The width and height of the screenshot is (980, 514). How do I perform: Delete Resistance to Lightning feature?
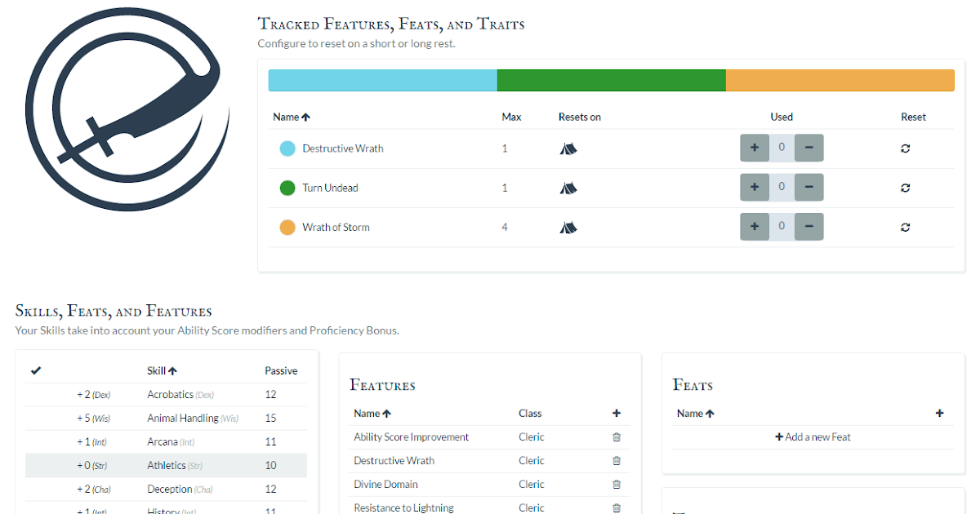[x=617, y=508]
